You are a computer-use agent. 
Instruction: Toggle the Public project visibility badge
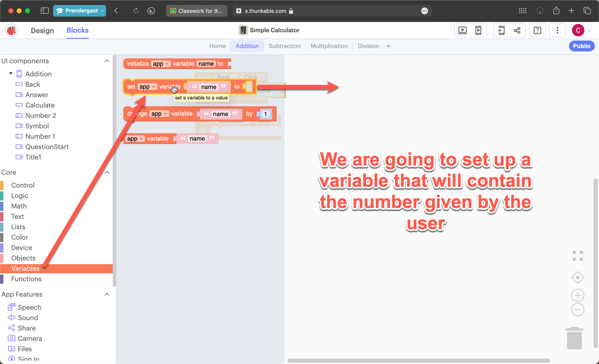tap(581, 46)
